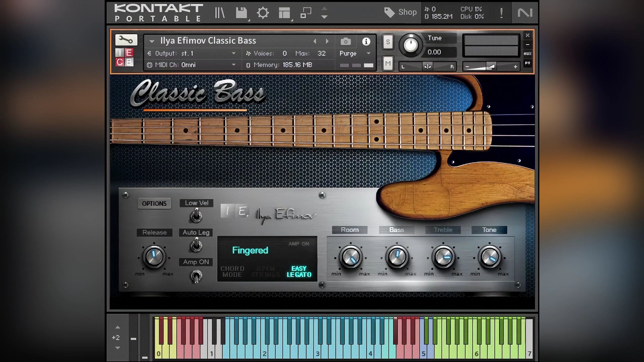The image size is (644, 362).
Task: Click the header down arrow stepper
Action: click(324, 17)
